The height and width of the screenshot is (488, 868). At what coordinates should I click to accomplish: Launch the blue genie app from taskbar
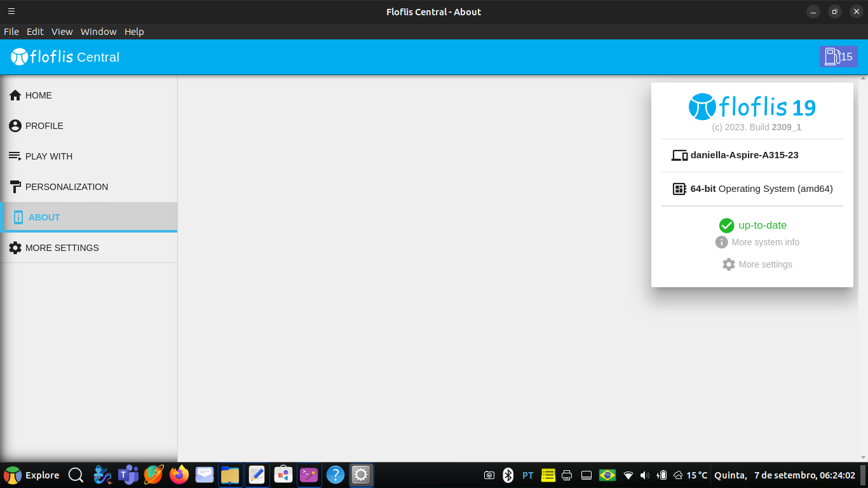point(102,475)
